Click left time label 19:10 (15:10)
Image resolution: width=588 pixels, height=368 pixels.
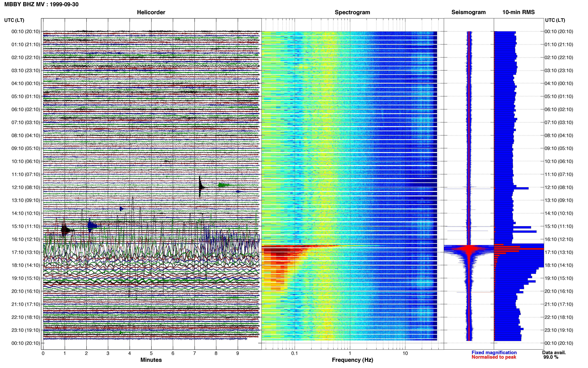pyautogui.click(x=26, y=278)
